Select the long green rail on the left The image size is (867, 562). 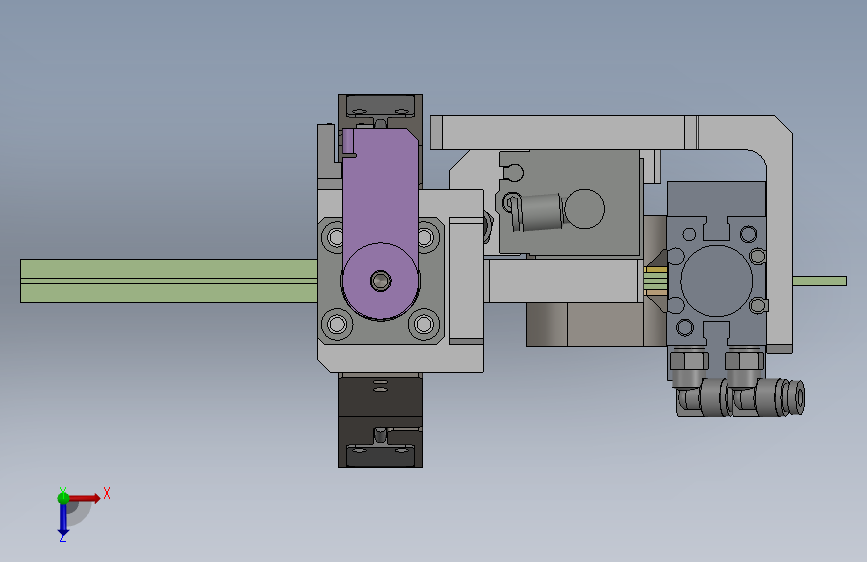(x=169, y=281)
